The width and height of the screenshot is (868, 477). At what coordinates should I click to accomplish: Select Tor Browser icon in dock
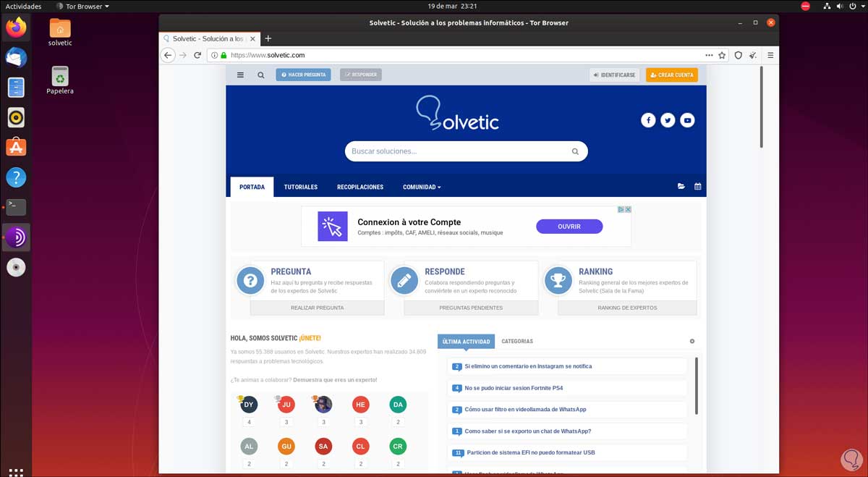(x=16, y=237)
